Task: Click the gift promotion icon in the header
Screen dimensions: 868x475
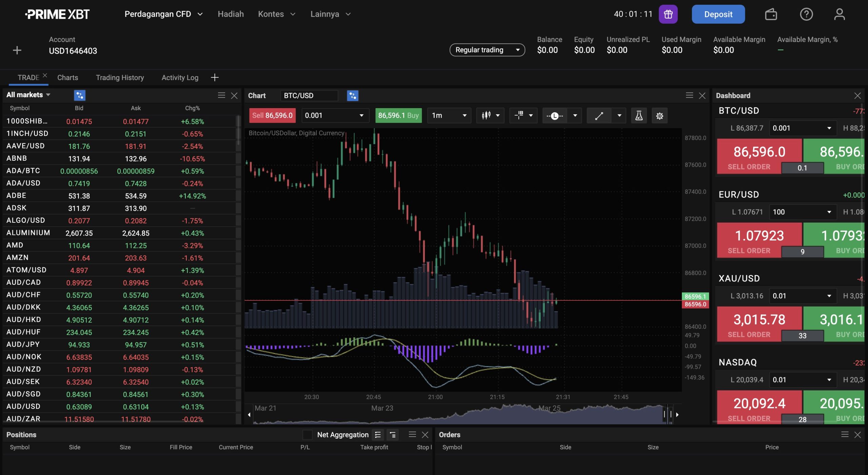Action: [x=668, y=14]
